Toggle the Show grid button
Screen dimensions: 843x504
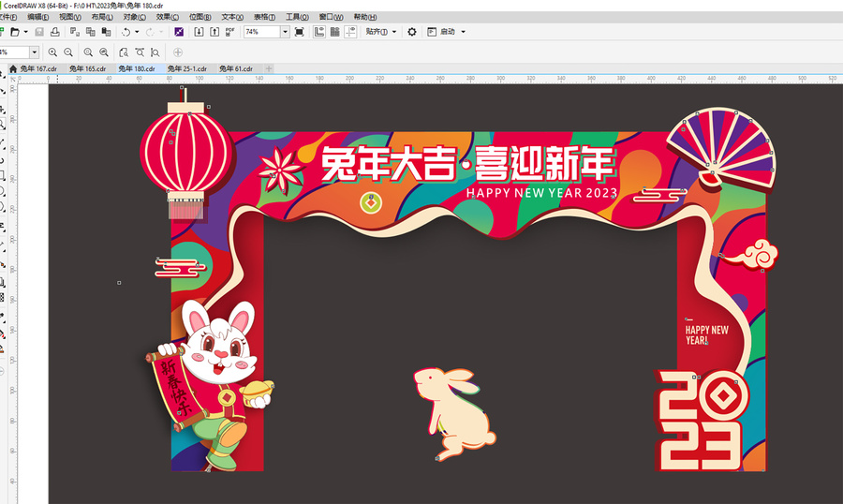click(x=335, y=32)
